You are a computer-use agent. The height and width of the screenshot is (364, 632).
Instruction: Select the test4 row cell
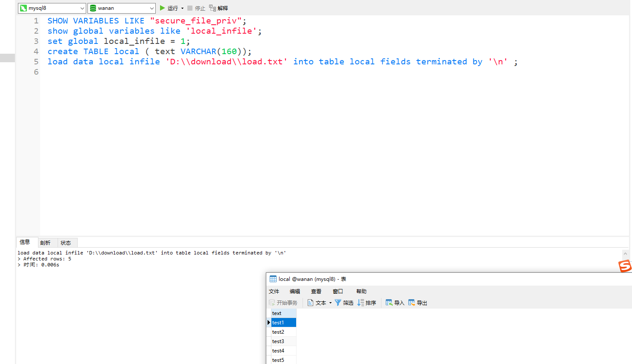pos(284,351)
